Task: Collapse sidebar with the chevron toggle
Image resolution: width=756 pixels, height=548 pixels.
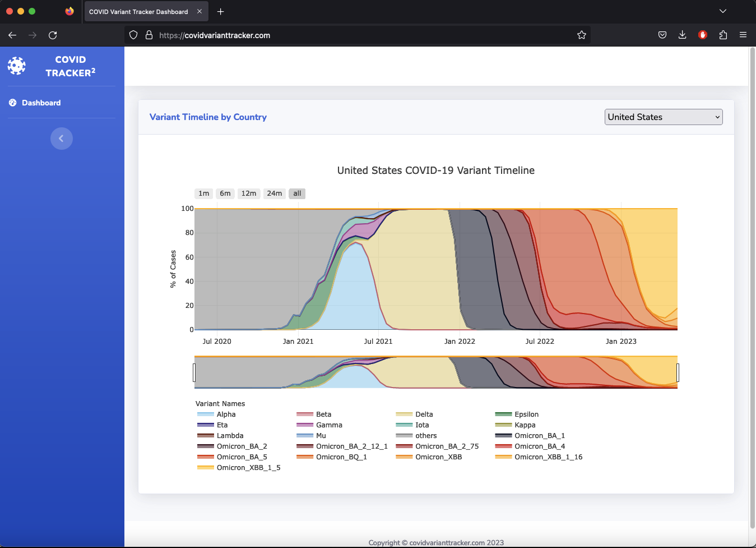Action: click(x=62, y=139)
